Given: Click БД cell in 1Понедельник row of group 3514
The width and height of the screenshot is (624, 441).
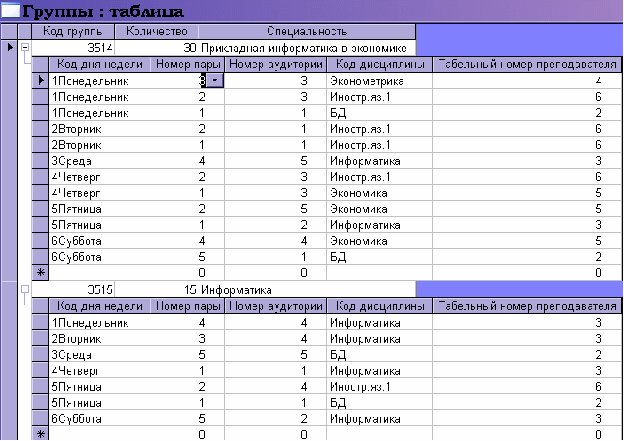Looking at the screenshot, I should pyautogui.click(x=380, y=113).
